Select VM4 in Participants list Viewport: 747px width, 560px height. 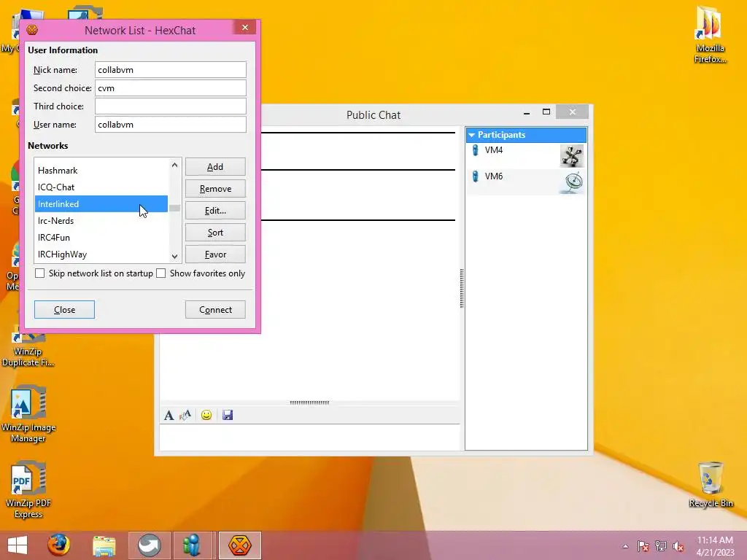[526, 155]
